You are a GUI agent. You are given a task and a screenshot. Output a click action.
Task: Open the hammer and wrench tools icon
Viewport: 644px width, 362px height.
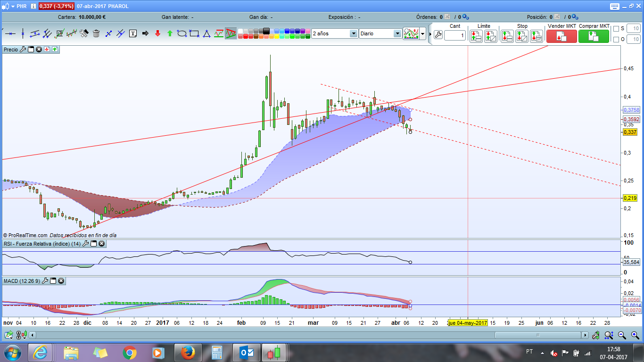click(84, 33)
